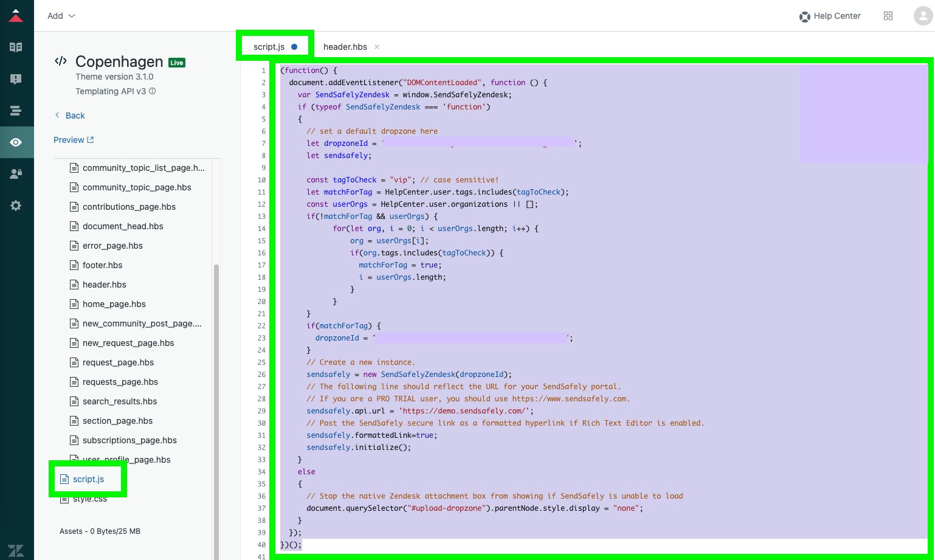Switch to the header.hbs tab
Image resolution: width=935 pixels, height=560 pixels.
pos(345,47)
